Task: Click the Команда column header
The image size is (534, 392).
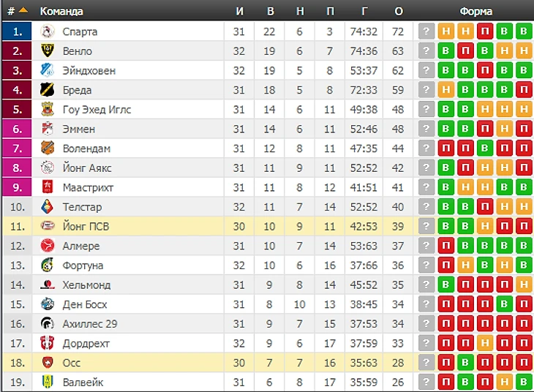Action: pos(61,11)
